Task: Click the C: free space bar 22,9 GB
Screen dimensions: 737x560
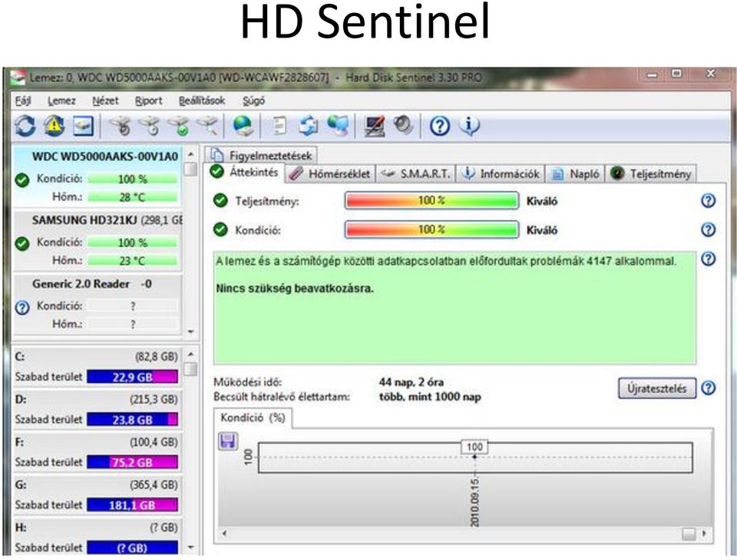Action: [x=133, y=377]
